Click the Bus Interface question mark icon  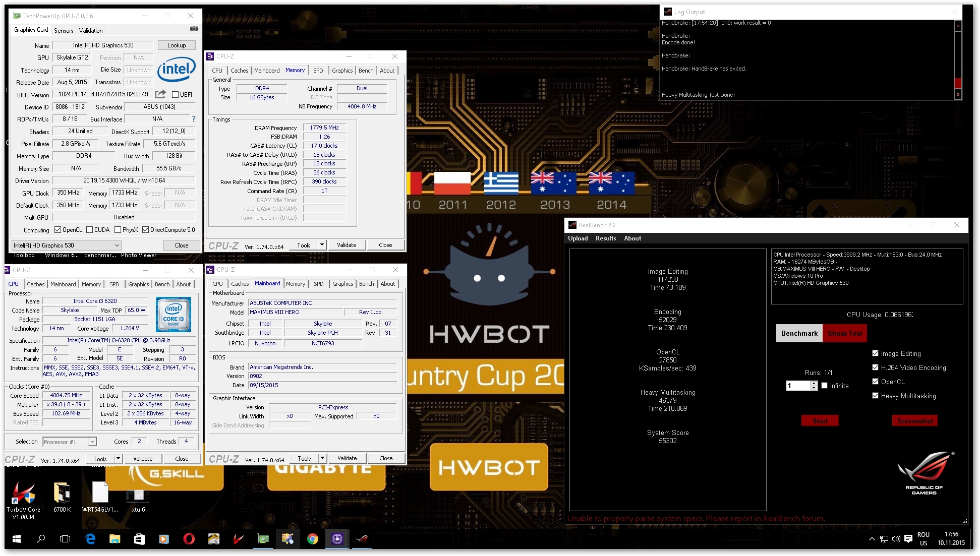194,119
